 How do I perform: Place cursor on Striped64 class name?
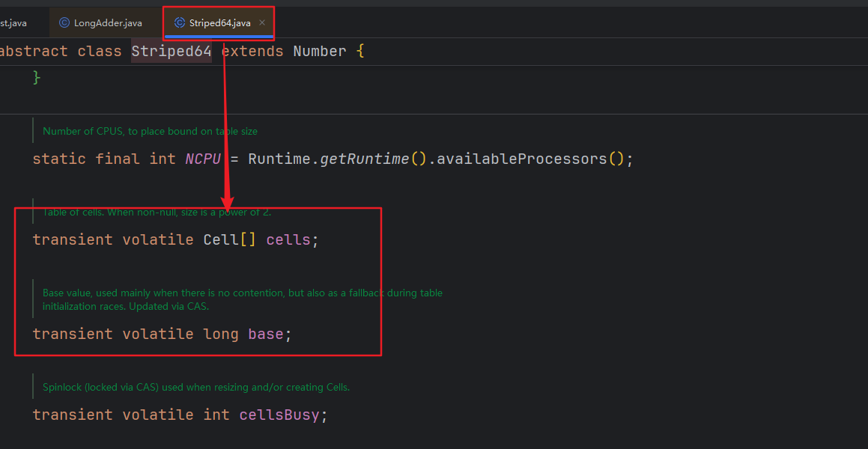[171, 52]
